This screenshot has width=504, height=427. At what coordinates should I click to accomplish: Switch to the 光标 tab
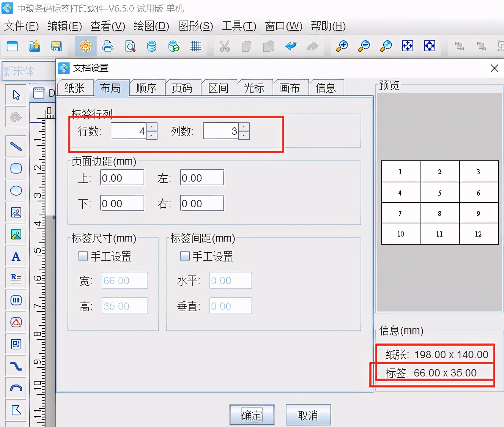click(255, 87)
